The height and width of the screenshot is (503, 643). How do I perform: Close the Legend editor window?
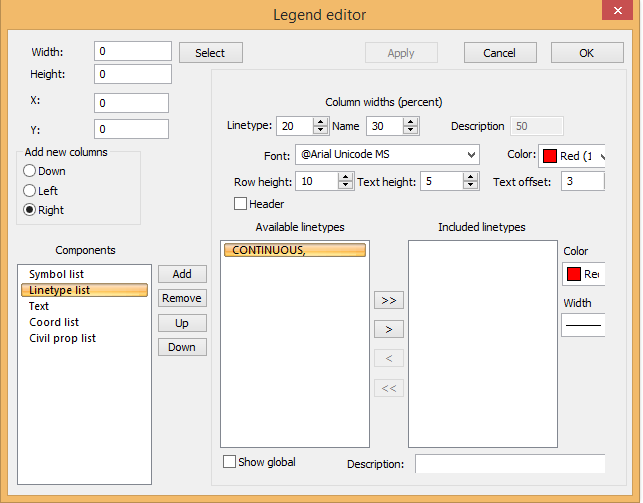609,14
